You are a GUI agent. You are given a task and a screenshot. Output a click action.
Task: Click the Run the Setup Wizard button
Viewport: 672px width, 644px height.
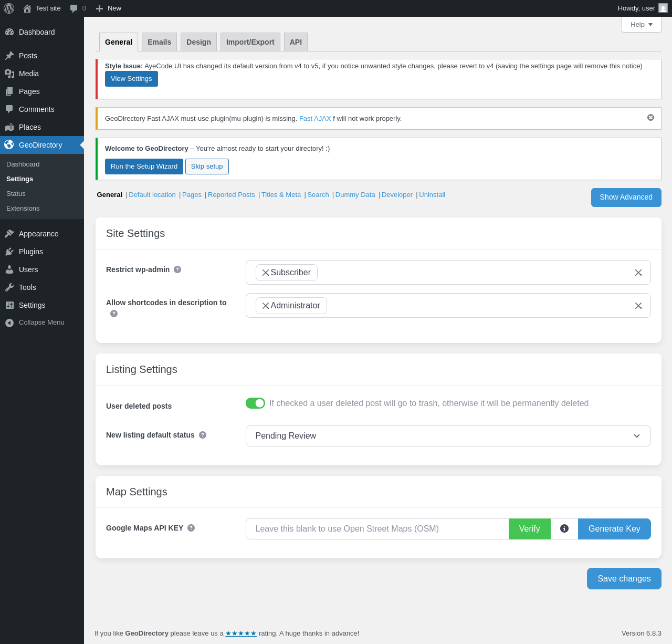(144, 167)
